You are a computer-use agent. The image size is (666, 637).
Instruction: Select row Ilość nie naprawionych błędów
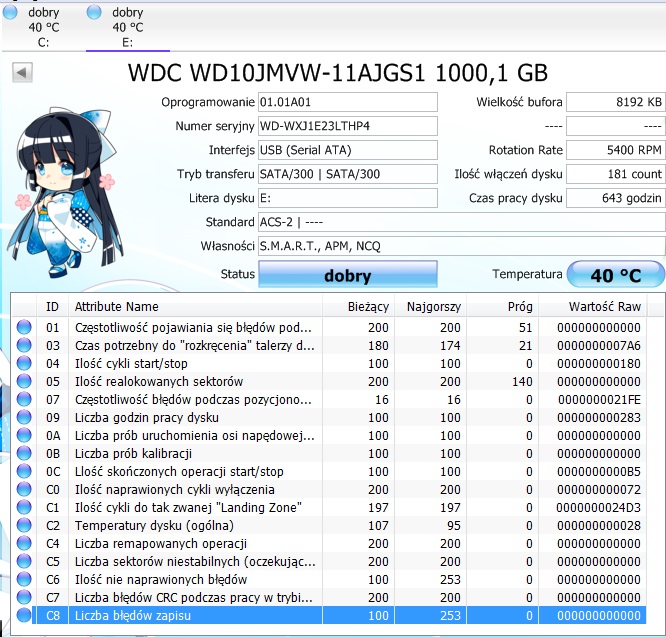(329, 579)
